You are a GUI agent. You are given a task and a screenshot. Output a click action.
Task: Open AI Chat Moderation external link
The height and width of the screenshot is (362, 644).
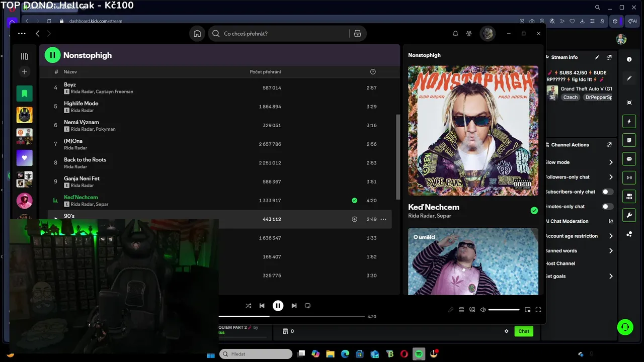[x=611, y=221]
